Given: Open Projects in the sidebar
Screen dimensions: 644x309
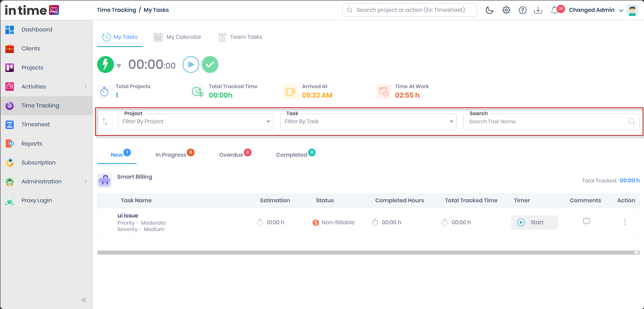Looking at the screenshot, I should (47, 68).
